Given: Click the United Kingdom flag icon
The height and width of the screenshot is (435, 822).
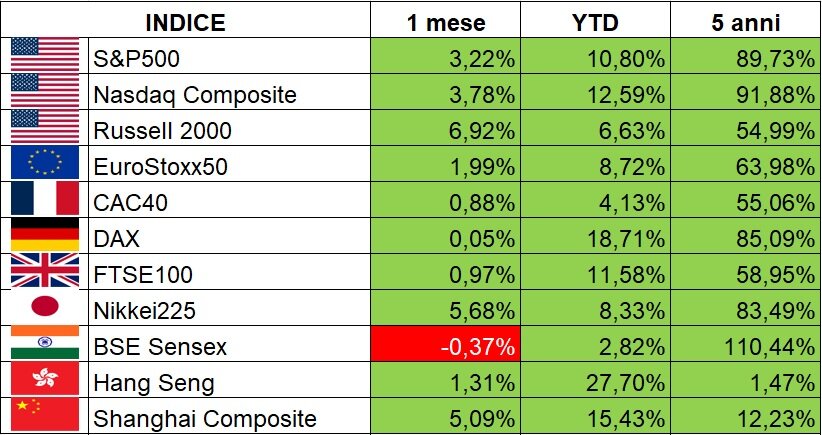Looking at the screenshot, I should 44,274.
